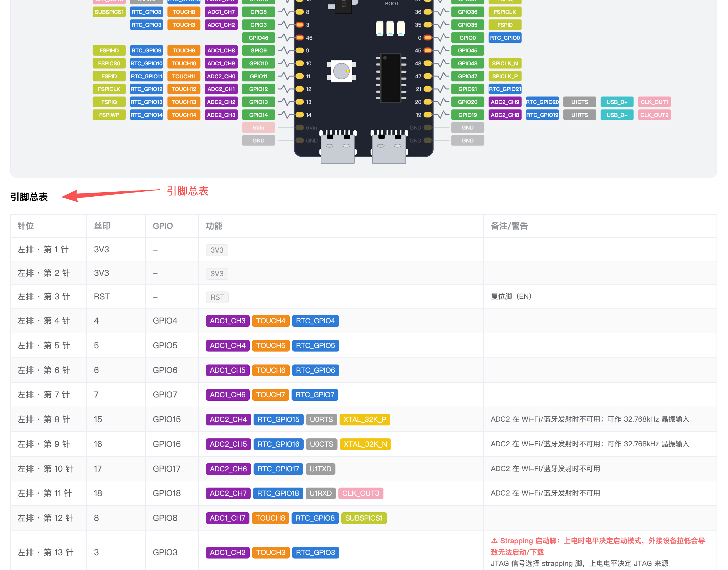Select the TOUCH4 tag in the table

270,321
